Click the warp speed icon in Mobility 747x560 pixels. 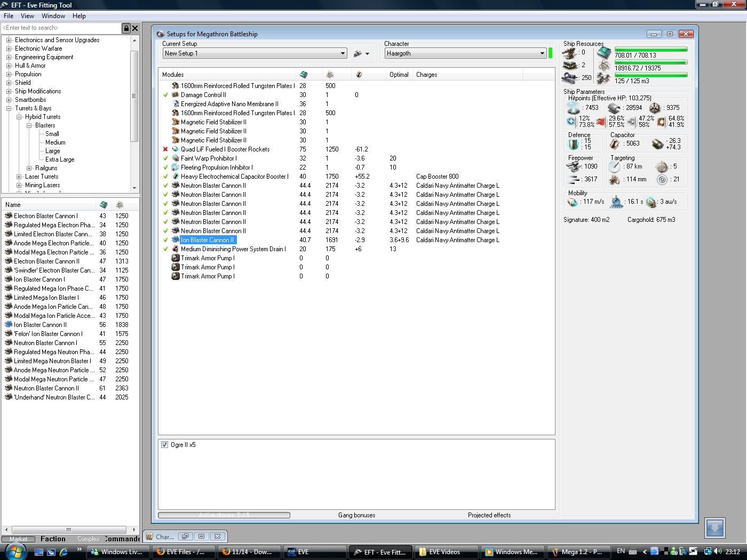coord(651,202)
